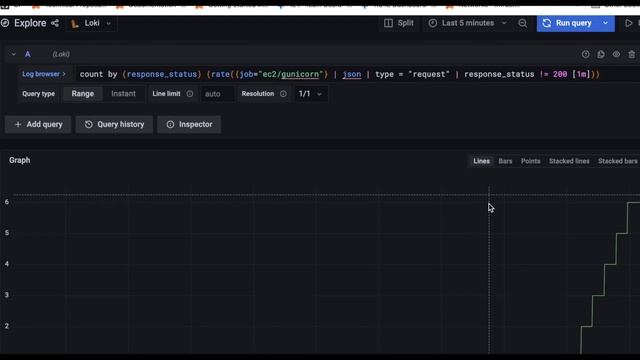This screenshot has width=640, height=360.
Task: Switch graph style to Lines
Action: pos(481,161)
